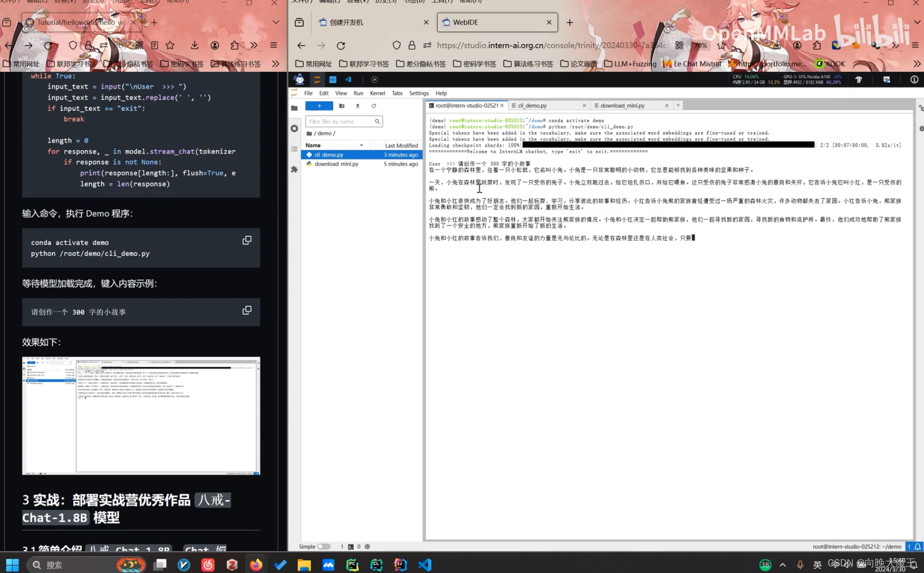Open JupyterLab from the WebIDE top bar

(x=317, y=79)
